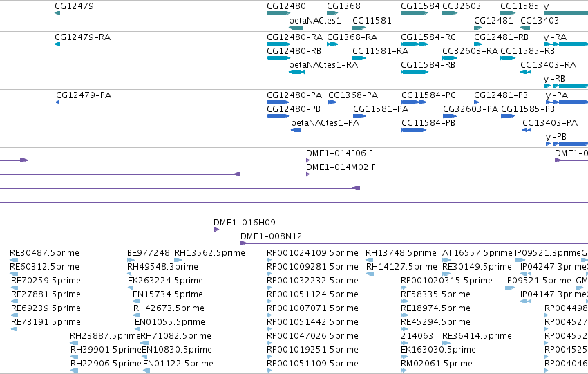The image size is (588, 374).
Task: Select transcript CG11581-RA
Action: click(x=380, y=51)
